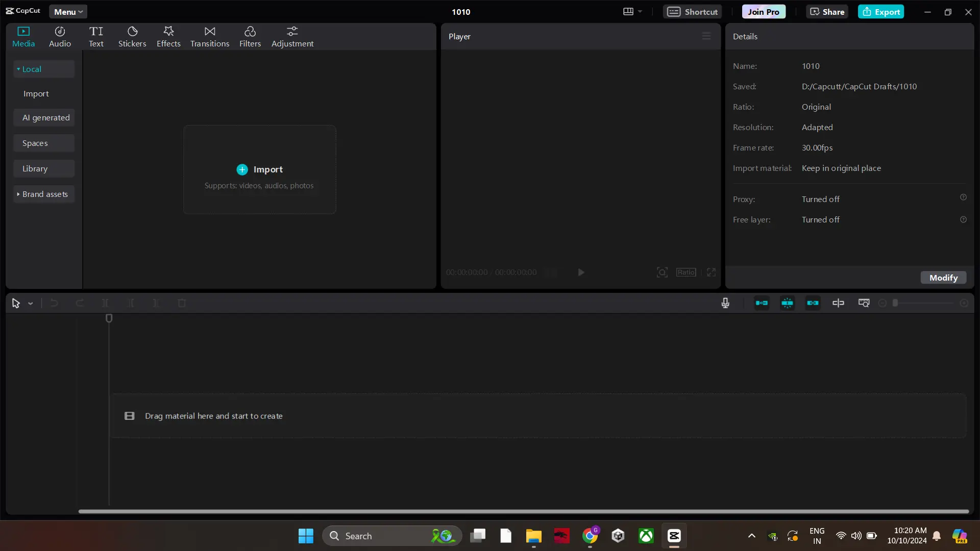The image size is (980, 551).
Task: Click the play button in the player
Action: coord(581,272)
